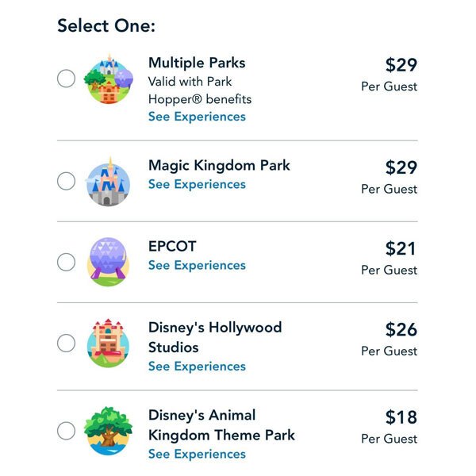This screenshot has height=476, width=476.
Task: Click the Multiple Parks combined icon
Action: pyautogui.click(x=109, y=79)
